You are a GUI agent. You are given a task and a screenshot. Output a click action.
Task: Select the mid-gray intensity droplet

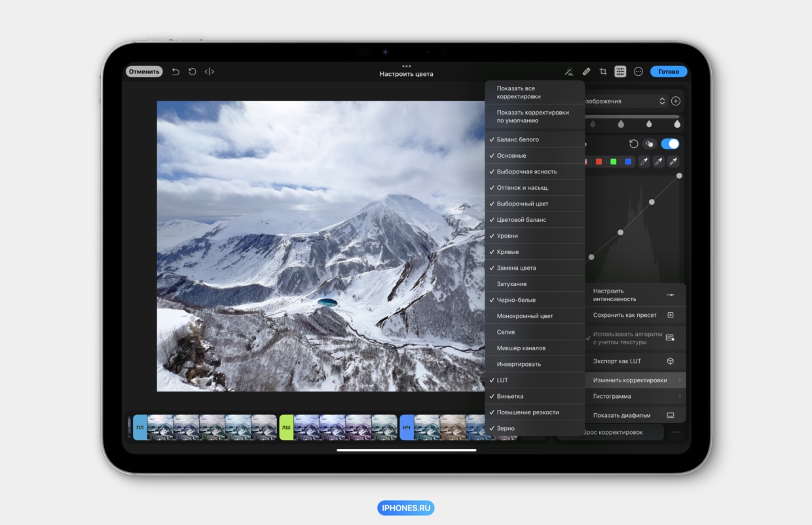coord(621,124)
